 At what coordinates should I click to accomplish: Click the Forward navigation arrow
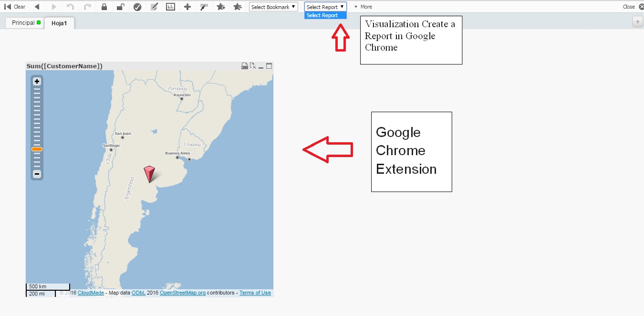point(53,7)
